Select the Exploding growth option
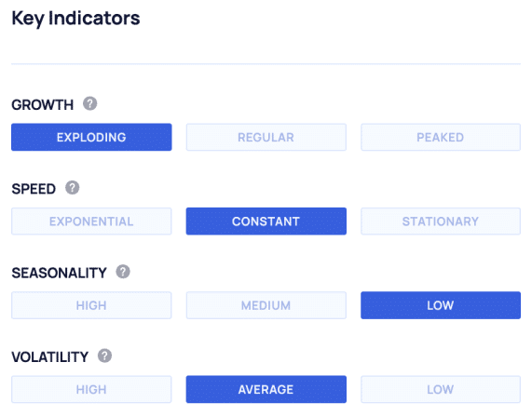 point(91,137)
